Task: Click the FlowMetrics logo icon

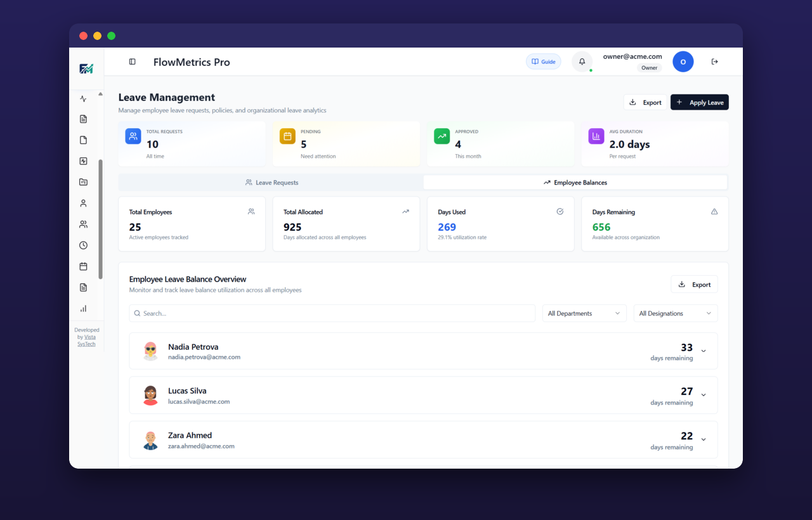Action: [x=86, y=68]
